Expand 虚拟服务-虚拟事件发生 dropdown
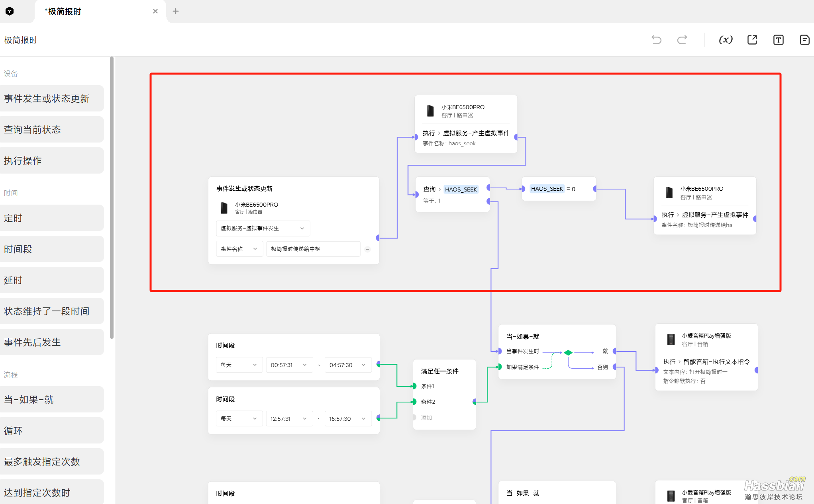 pyautogui.click(x=263, y=229)
